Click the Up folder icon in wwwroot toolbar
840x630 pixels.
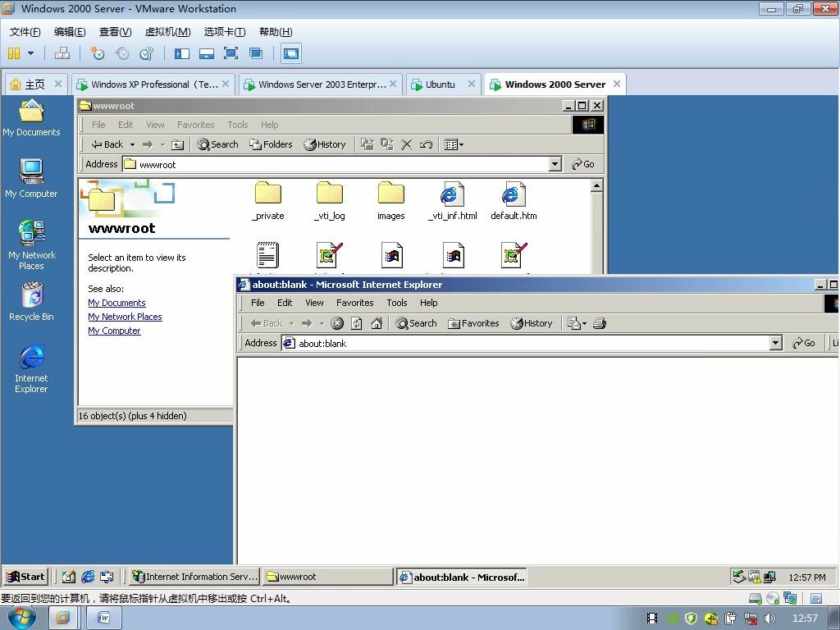pos(178,144)
